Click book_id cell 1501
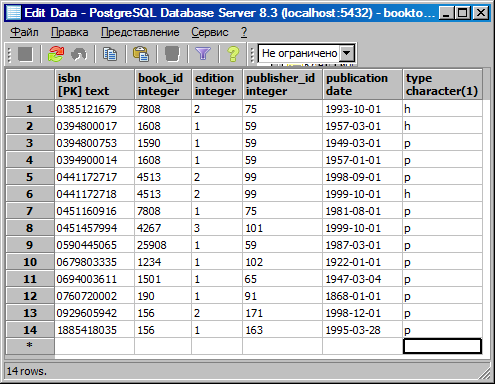This screenshot has width=495, height=384. (163, 279)
